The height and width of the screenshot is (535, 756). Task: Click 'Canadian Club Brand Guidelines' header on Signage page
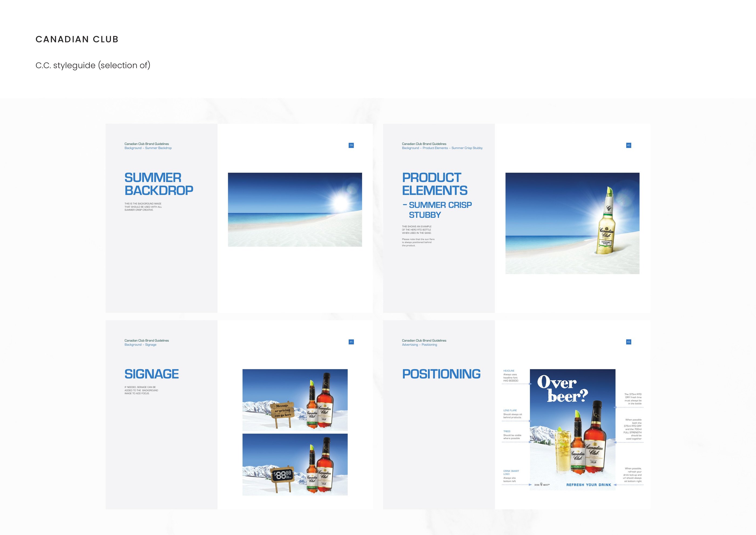(x=147, y=341)
